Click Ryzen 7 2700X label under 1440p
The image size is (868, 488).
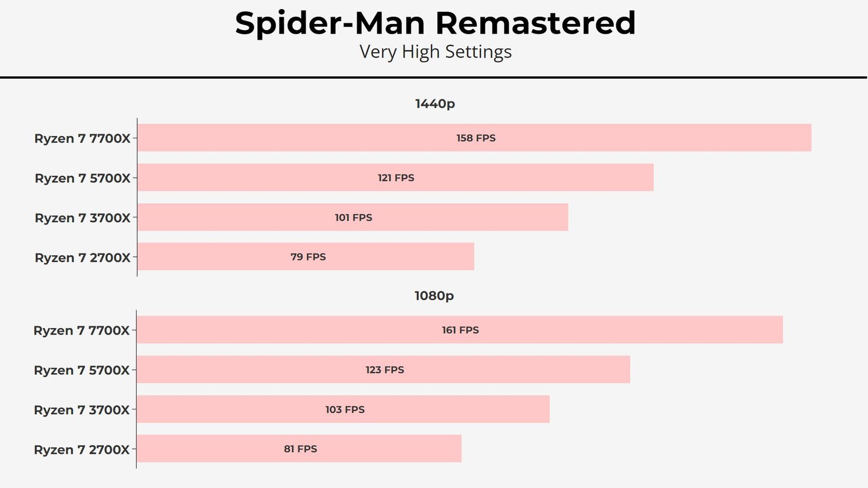click(82, 258)
